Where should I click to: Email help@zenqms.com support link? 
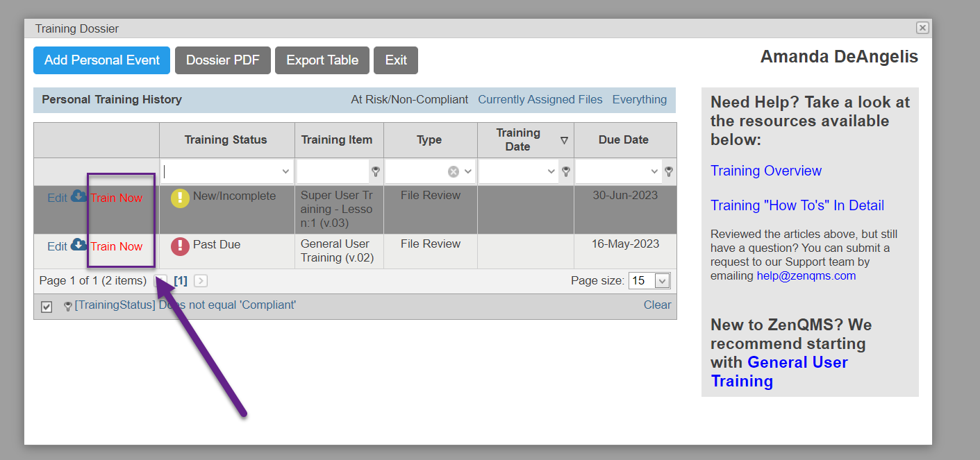point(806,275)
